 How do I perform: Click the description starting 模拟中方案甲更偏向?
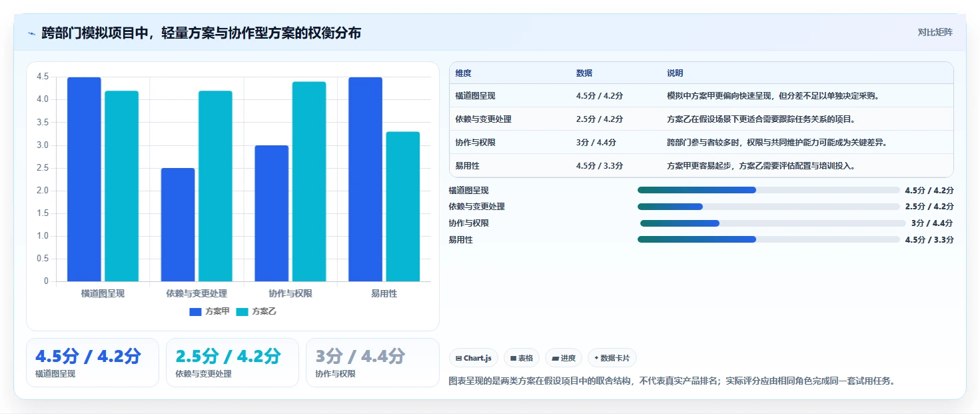[773, 95]
